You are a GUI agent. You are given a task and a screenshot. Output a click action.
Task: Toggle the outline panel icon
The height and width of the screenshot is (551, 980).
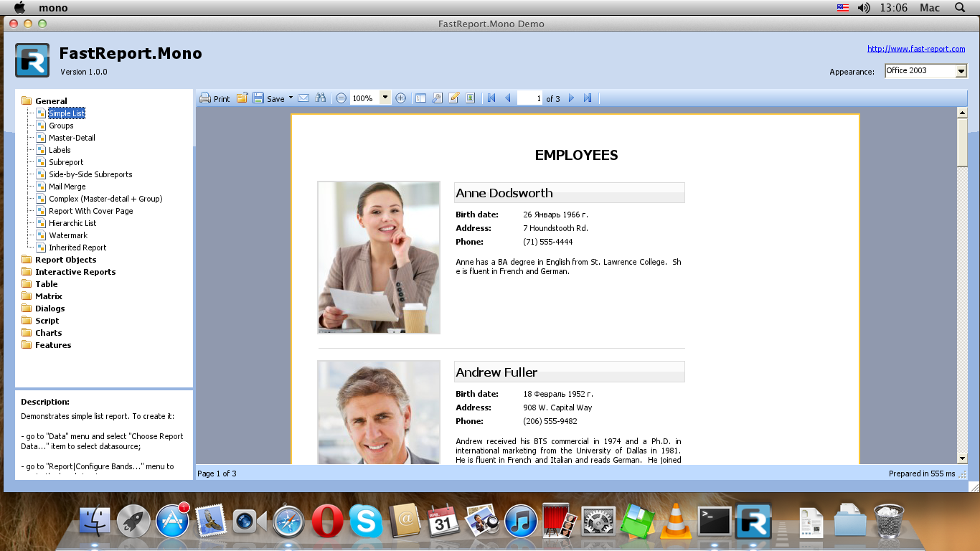(421, 98)
